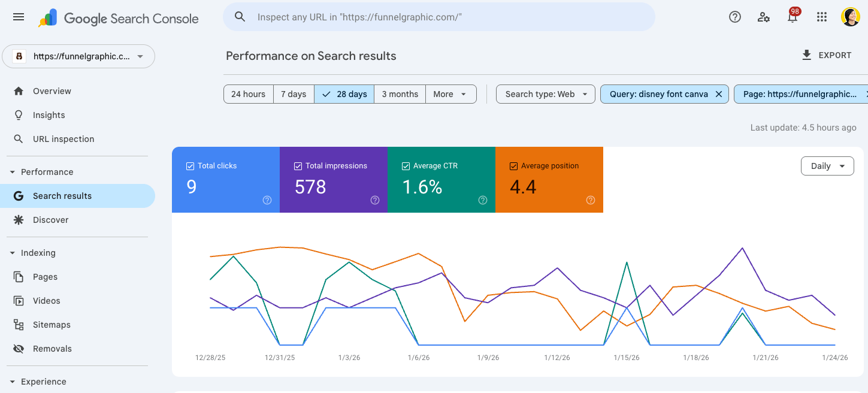Open Discover under Performance
868x393 pixels.
pos(52,220)
